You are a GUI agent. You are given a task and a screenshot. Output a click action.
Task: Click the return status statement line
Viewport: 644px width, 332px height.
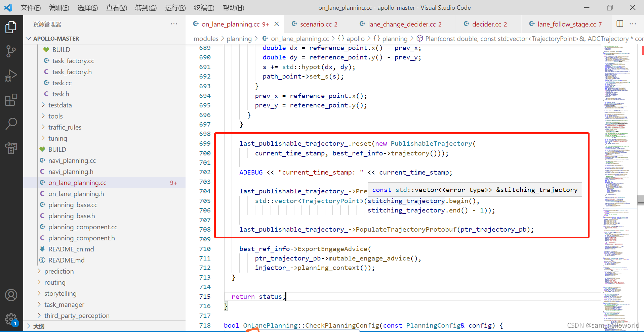click(x=258, y=297)
